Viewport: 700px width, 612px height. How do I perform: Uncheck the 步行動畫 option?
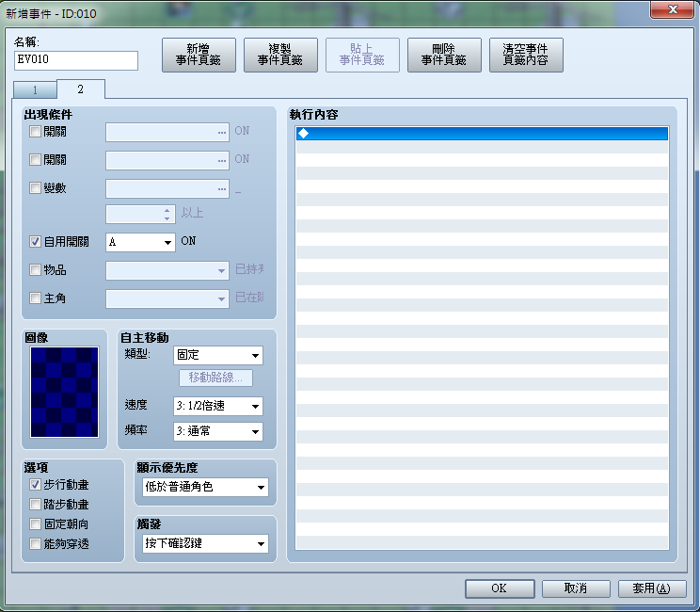(x=35, y=485)
